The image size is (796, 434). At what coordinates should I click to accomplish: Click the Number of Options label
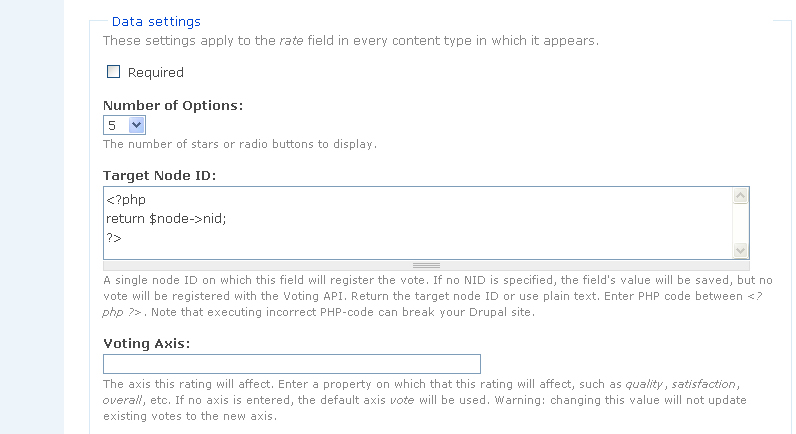click(x=173, y=105)
